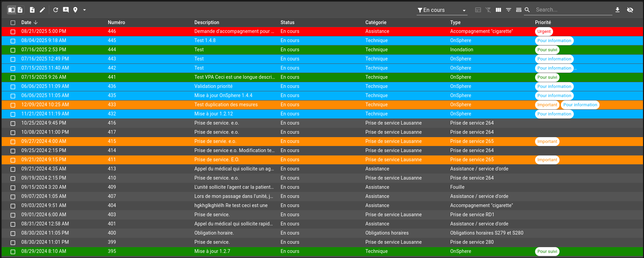Image resolution: width=644 pixels, height=258 pixels.
Task: Select 'Prise de service RD1' cell
Action: click(x=472, y=215)
